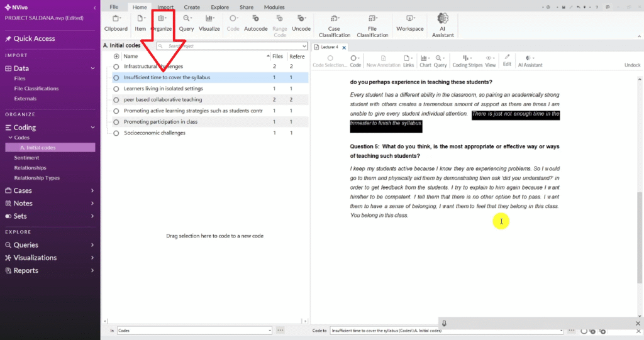The width and height of the screenshot is (644, 340).
Task: Open the Case Classification tool
Action: click(x=335, y=19)
